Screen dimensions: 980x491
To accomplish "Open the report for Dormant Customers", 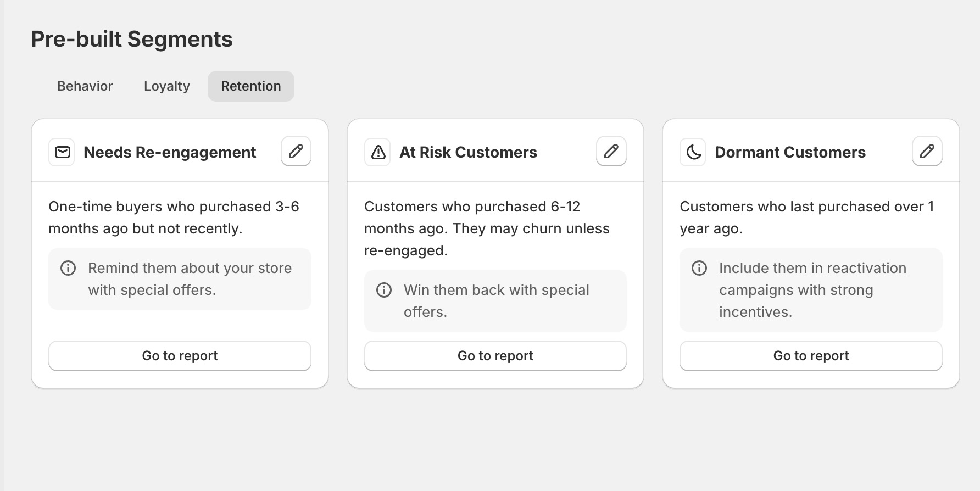I will pyautogui.click(x=810, y=356).
